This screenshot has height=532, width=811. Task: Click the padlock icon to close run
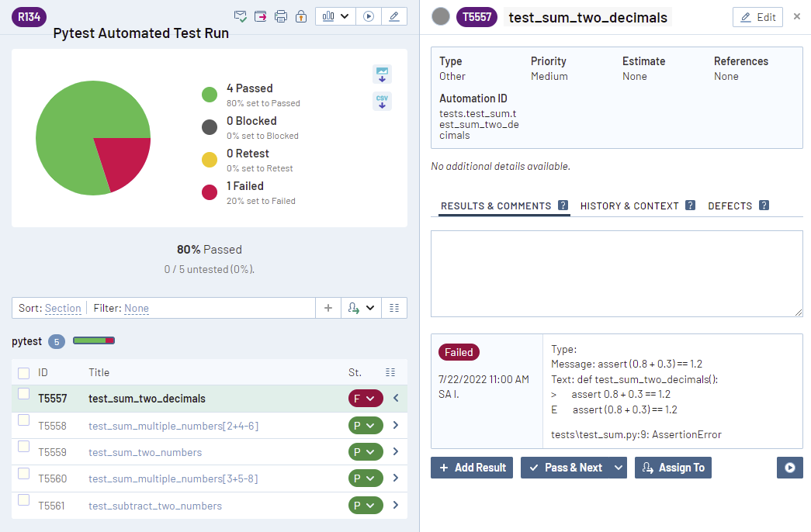coord(301,16)
